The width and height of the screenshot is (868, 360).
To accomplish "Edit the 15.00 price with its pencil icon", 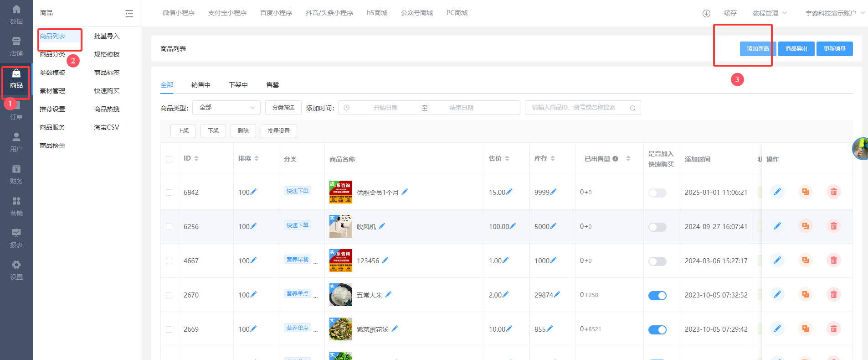I will (509, 192).
